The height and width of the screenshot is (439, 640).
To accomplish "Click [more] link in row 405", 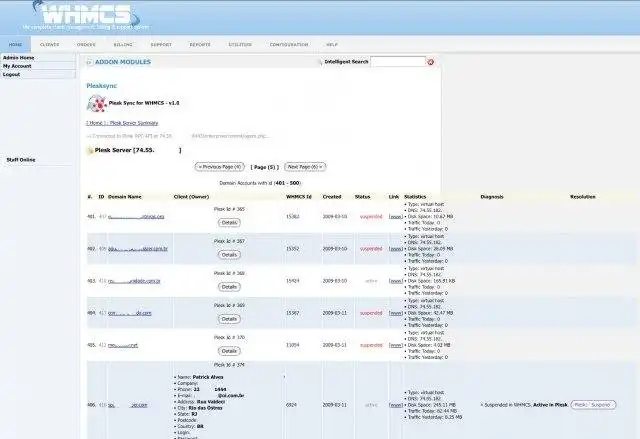I will click(x=396, y=345).
